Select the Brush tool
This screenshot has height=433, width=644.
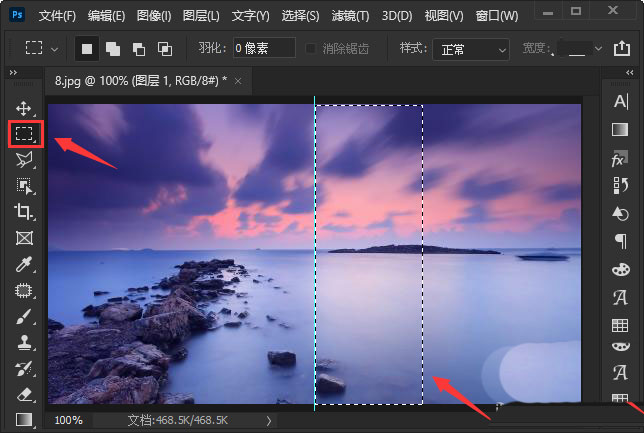pyautogui.click(x=24, y=316)
